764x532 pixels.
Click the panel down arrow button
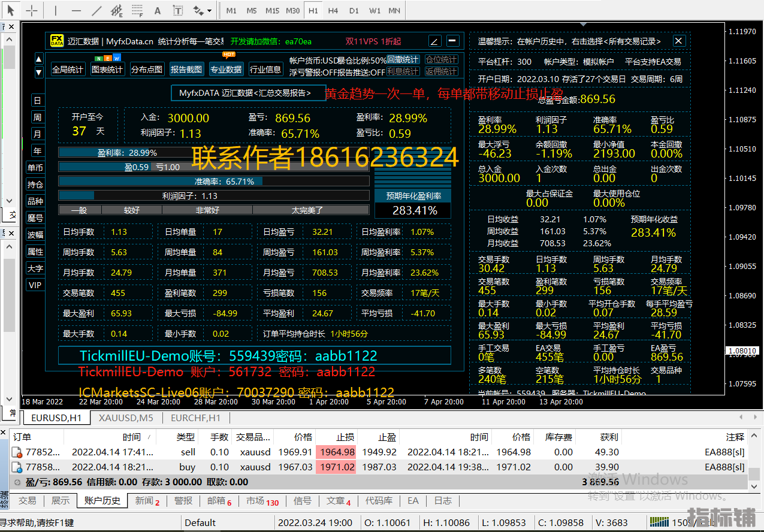pos(39,72)
